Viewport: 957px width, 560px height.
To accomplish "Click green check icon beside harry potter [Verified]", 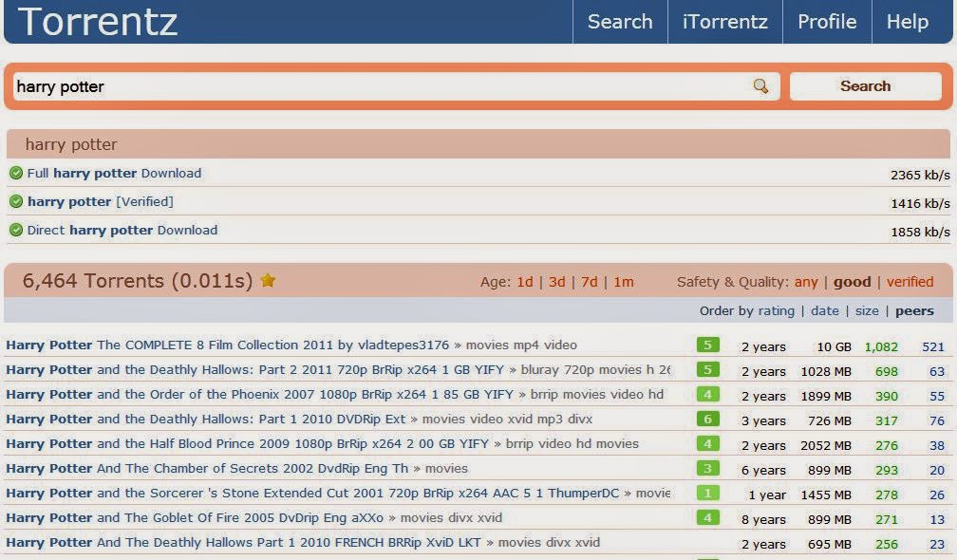I will [16, 201].
